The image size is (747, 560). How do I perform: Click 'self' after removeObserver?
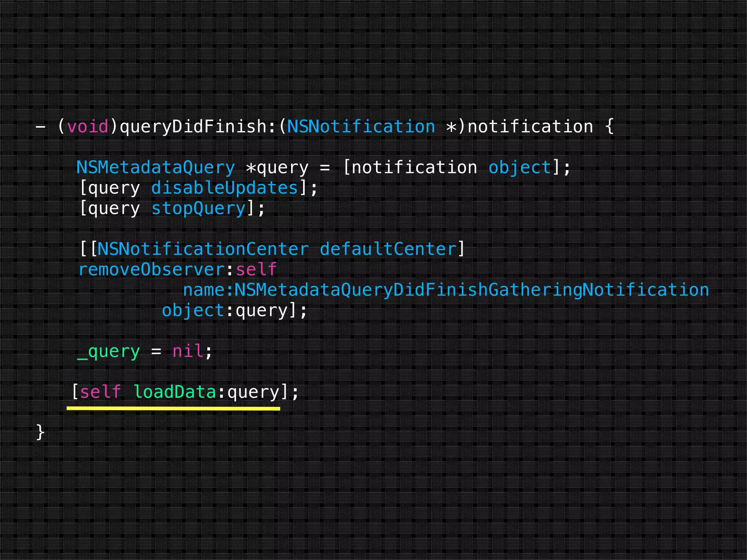click(x=256, y=269)
